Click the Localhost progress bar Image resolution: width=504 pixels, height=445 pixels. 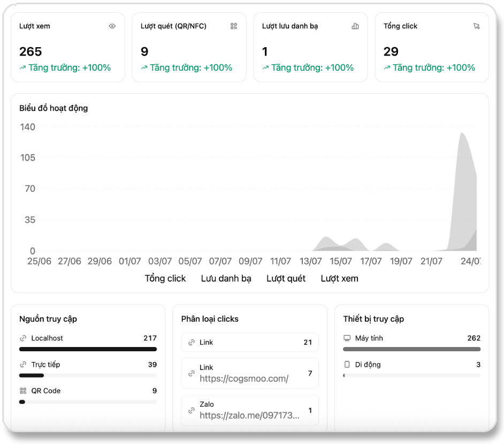click(88, 349)
